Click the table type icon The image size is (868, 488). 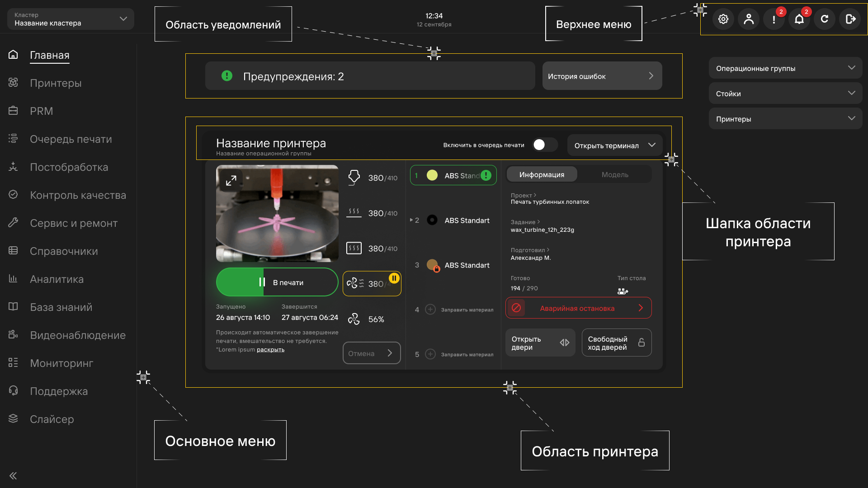623,291
